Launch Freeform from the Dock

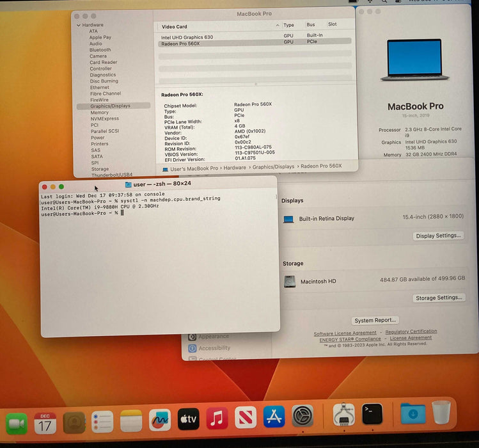tap(160, 420)
